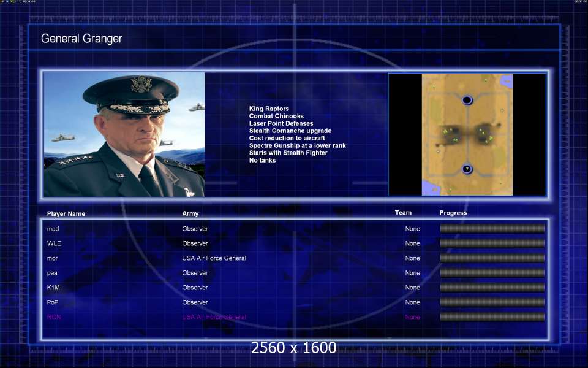Click the progress bar for PoP

pyautogui.click(x=492, y=302)
